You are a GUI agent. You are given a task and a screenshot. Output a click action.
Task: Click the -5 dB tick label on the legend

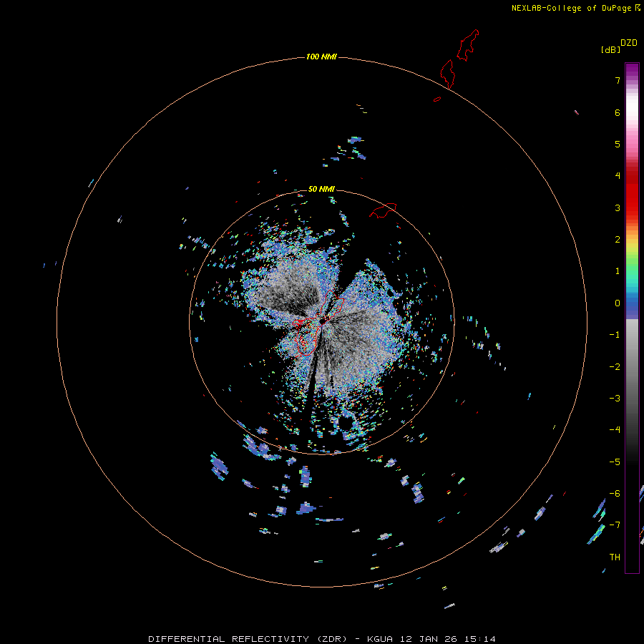615,462
